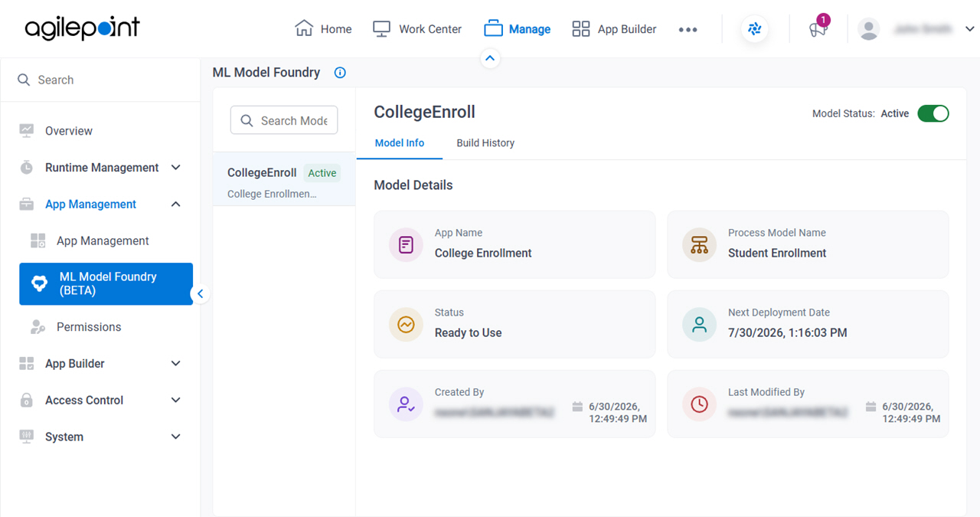980x517 pixels.
Task: Collapse the left sidebar arrow button
Action: pos(200,293)
